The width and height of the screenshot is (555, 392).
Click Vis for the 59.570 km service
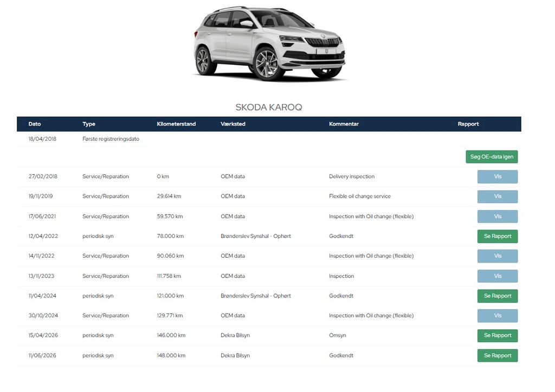click(498, 217)
